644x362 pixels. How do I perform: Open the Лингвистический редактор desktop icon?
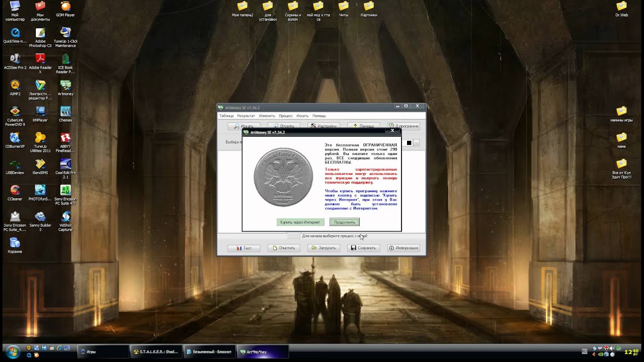click(40, 89)
